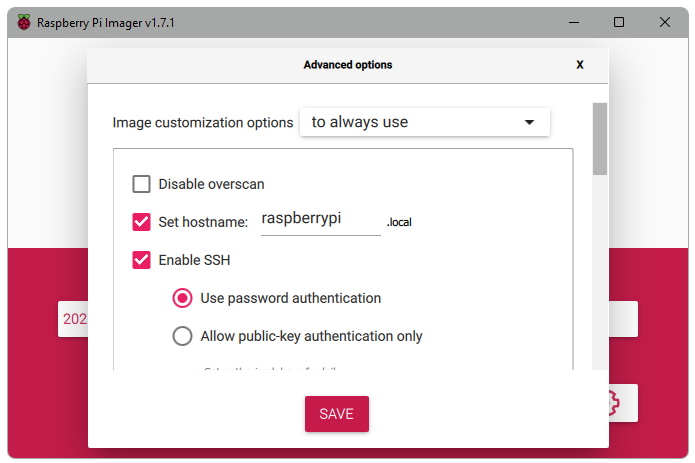Click the white button right of the dialog
This screenshot has width=695, height=463.
622,319
